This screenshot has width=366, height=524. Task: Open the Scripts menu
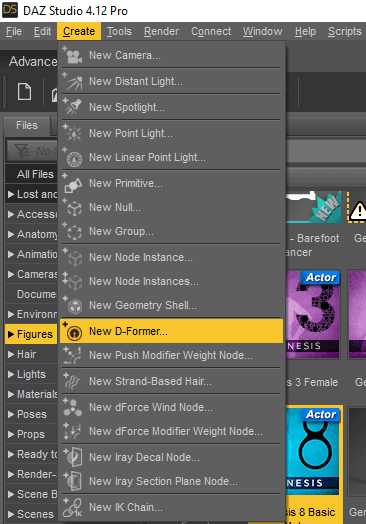pyautogui.click(x=345, y=31)
